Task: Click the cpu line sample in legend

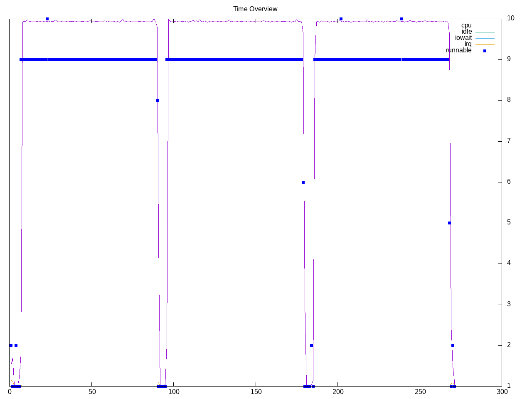Action: [485, 26]
